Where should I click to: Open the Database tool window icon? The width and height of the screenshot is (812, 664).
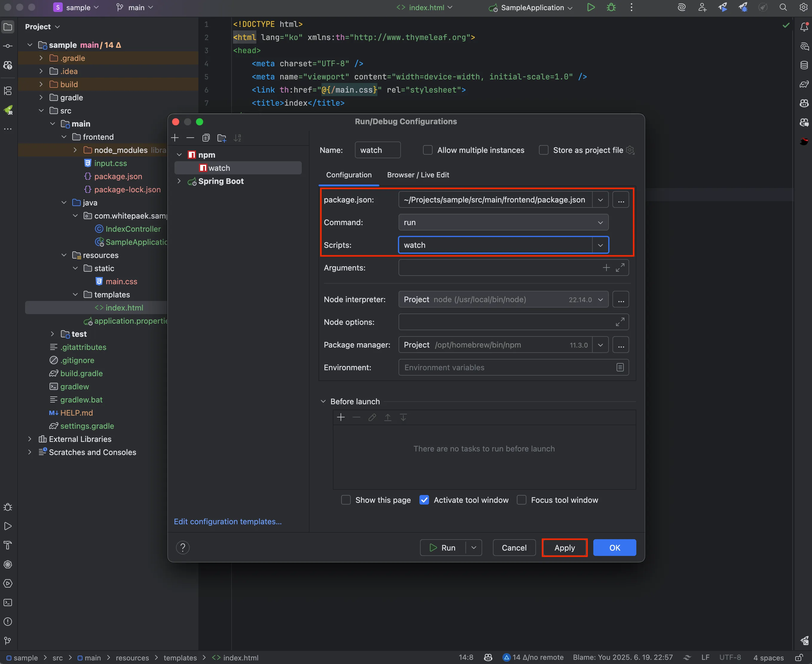[x=804, y=65]
